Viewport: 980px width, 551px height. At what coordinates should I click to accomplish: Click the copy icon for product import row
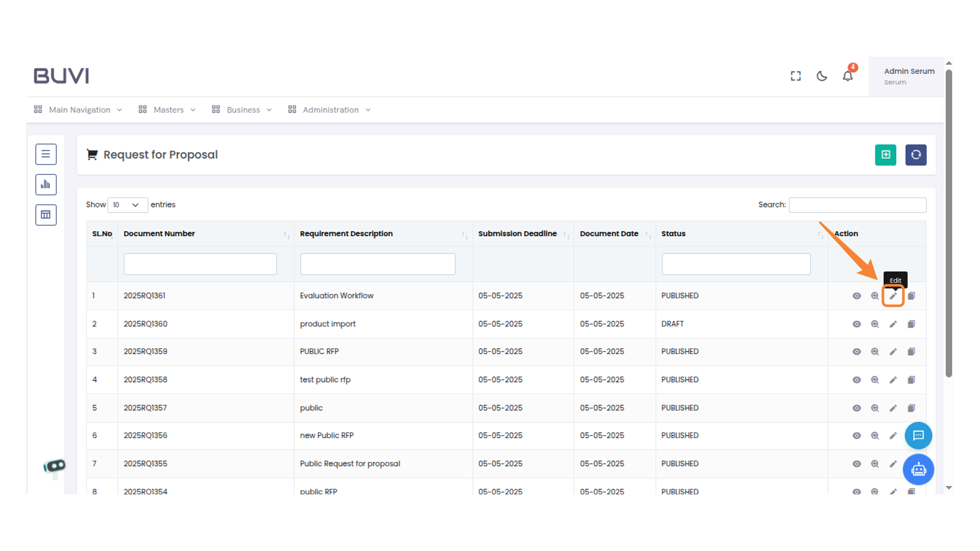coord(911,324)
